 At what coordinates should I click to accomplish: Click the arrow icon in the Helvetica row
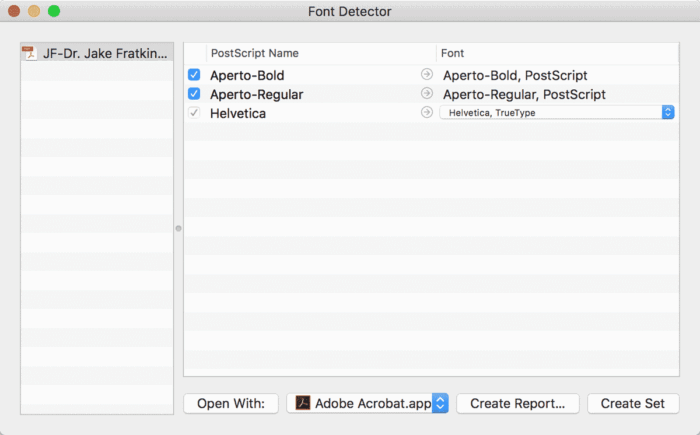pos(427,112)
